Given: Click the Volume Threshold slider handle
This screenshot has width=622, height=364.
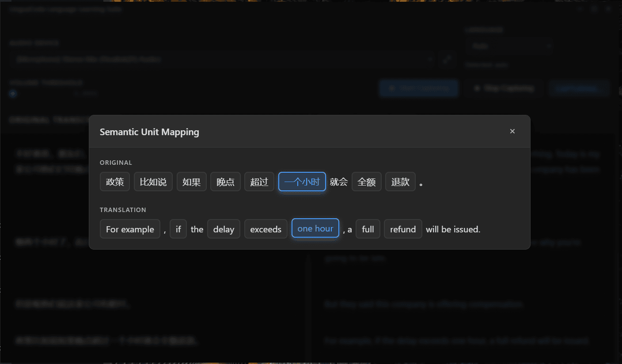Looking at the screenshot, I should [x=13, y=94].
